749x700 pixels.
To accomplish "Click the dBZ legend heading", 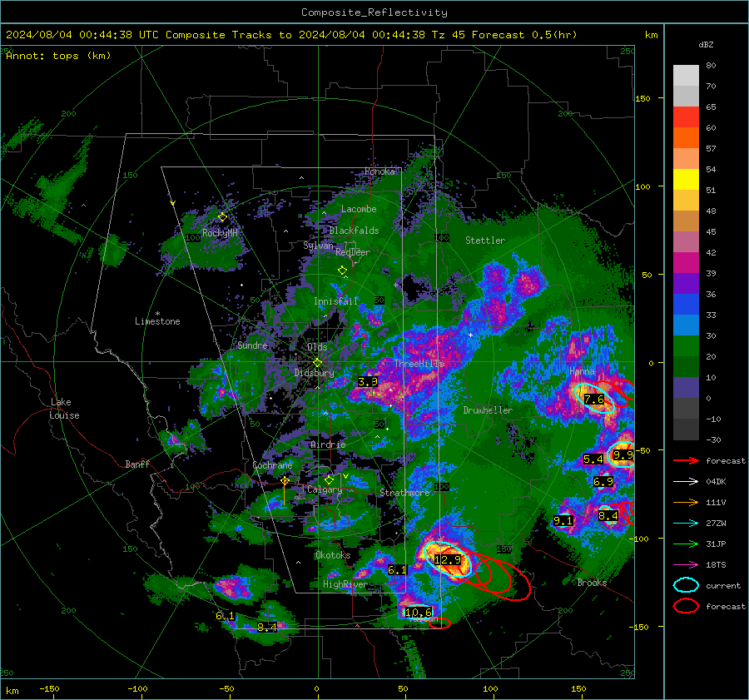I will [706, 45].
